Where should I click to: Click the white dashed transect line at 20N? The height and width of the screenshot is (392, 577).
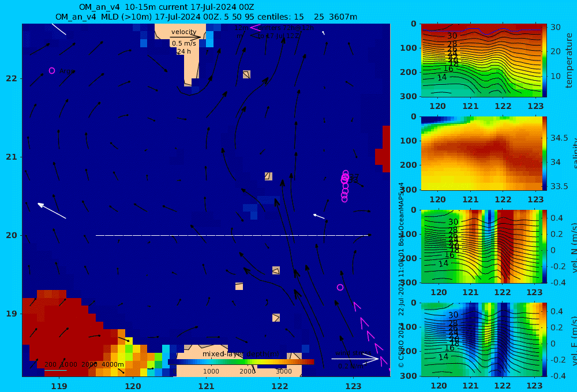click(x=233, y=235)
